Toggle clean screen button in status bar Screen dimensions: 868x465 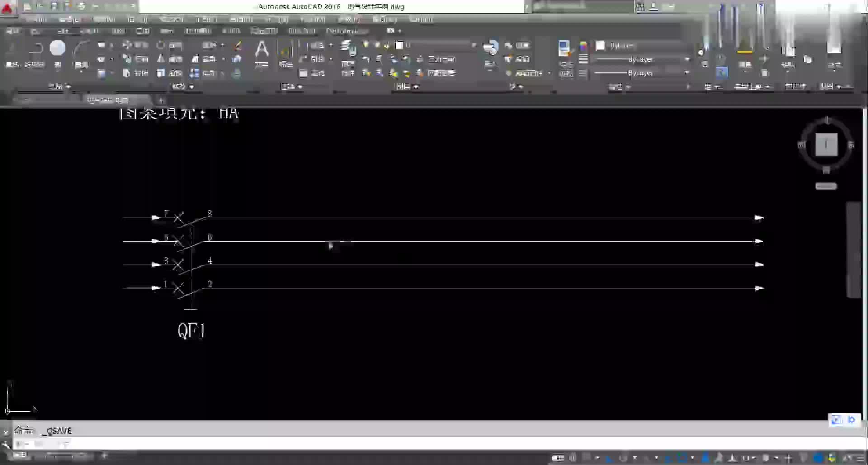coord(847,458)
